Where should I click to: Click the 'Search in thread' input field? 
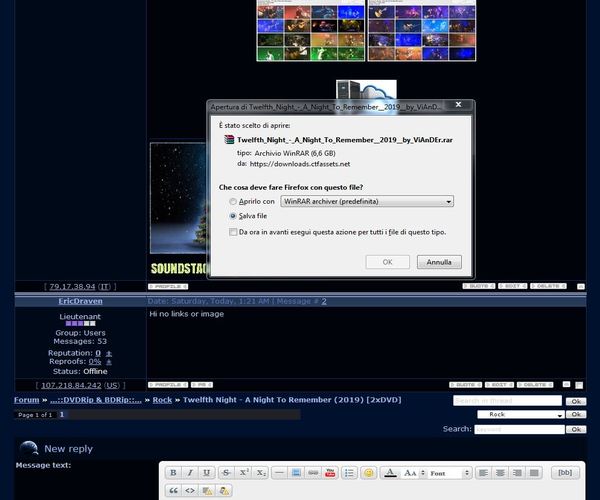(x=507, y=401)
